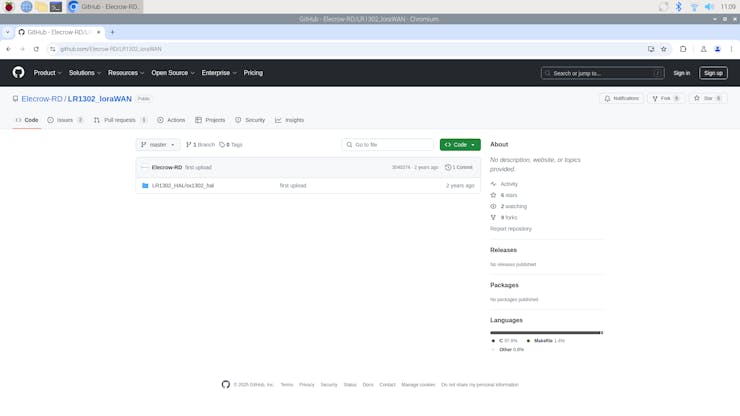Screen dimensions: 740x416
Task: Switch to the Insights tab
Action: click(289, 120)
